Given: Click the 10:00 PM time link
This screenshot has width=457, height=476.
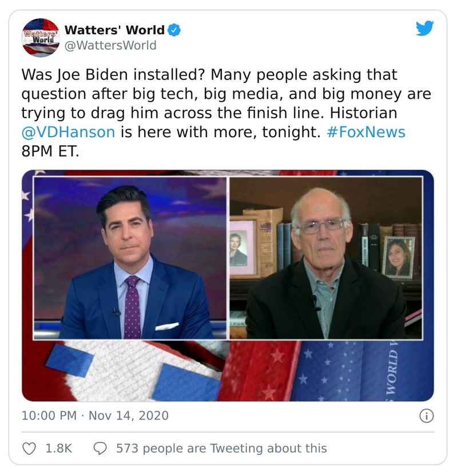Looking at the screenshot, I should click(x=49, y=415).
